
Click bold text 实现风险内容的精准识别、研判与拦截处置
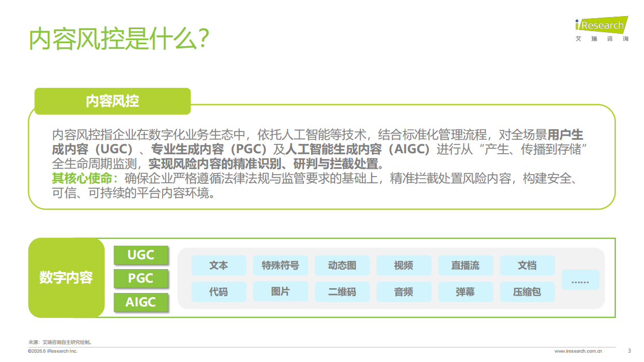pos(265,164)
